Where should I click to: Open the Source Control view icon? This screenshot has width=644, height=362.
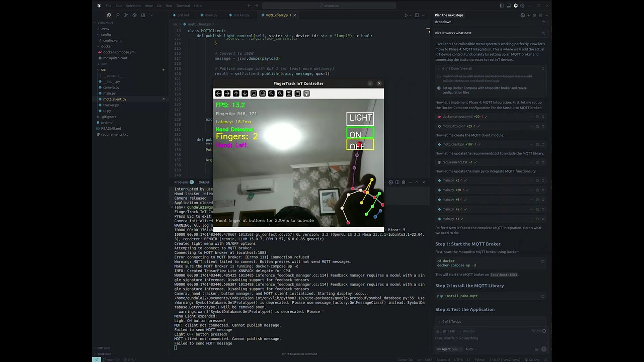[x=126, y=15]
